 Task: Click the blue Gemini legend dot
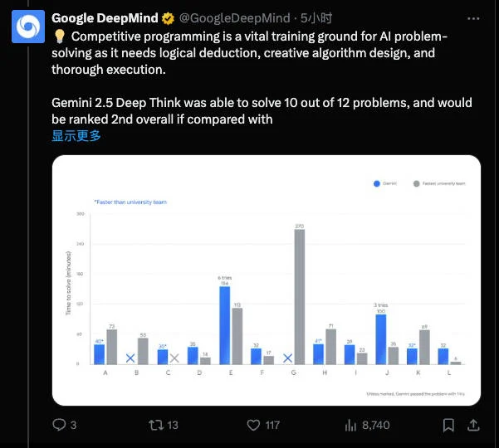pos(377,183)
